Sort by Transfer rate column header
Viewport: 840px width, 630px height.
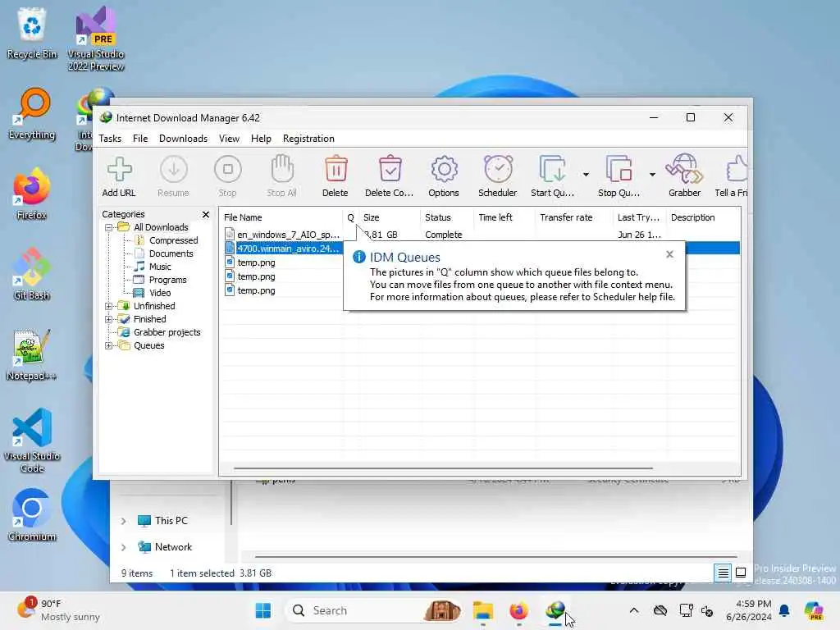coord(574,217)
